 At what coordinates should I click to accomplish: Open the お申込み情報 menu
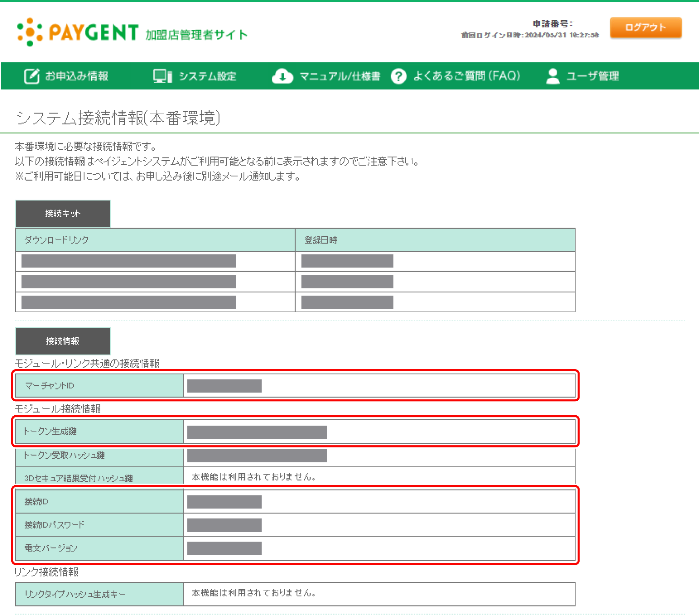click(76, 76)
